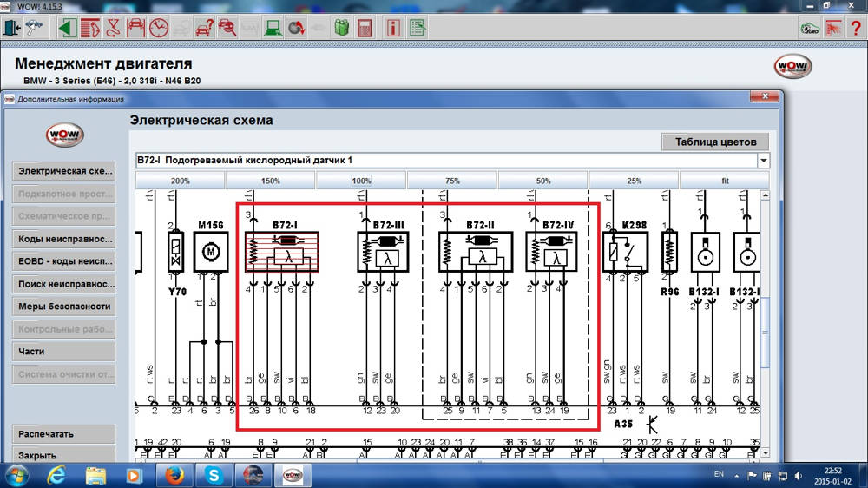Open the car with question mark icon
Image resolution: width=868 pixels, height=488 pixels.
204,27
